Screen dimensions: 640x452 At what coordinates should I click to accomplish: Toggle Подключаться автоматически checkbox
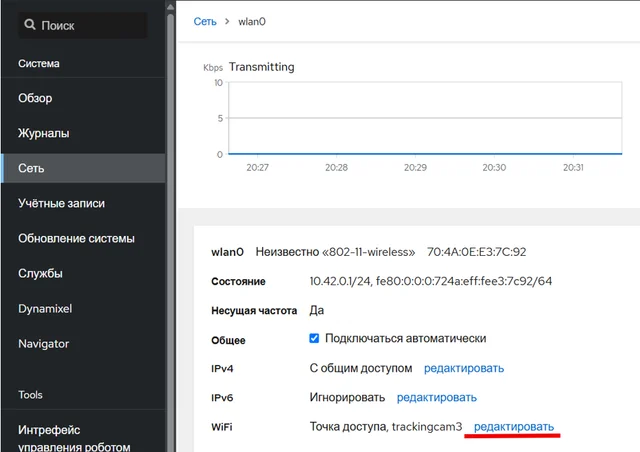pyautogui.click(x=314, y=338)
